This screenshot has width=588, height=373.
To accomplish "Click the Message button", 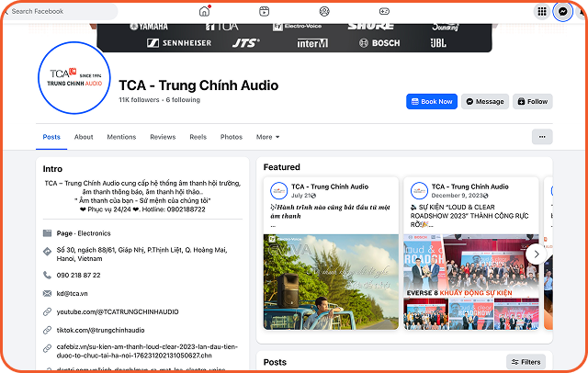I will click(484, 102).
